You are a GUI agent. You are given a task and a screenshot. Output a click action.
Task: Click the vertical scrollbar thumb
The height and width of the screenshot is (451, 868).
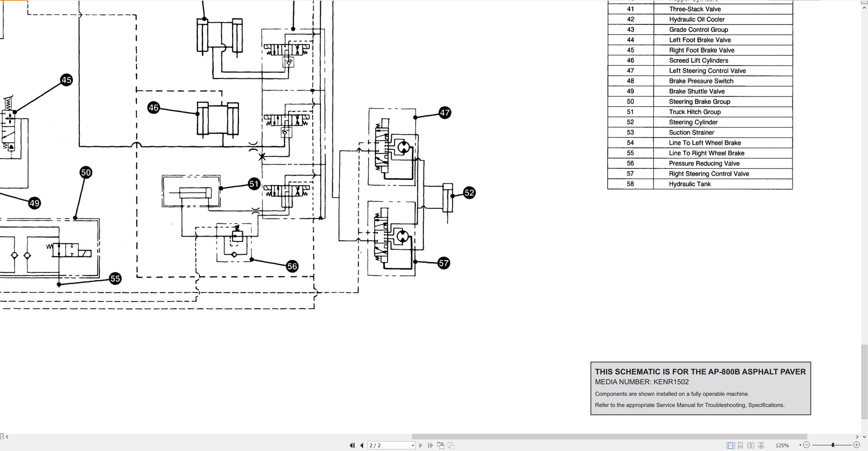pos(864,382)
